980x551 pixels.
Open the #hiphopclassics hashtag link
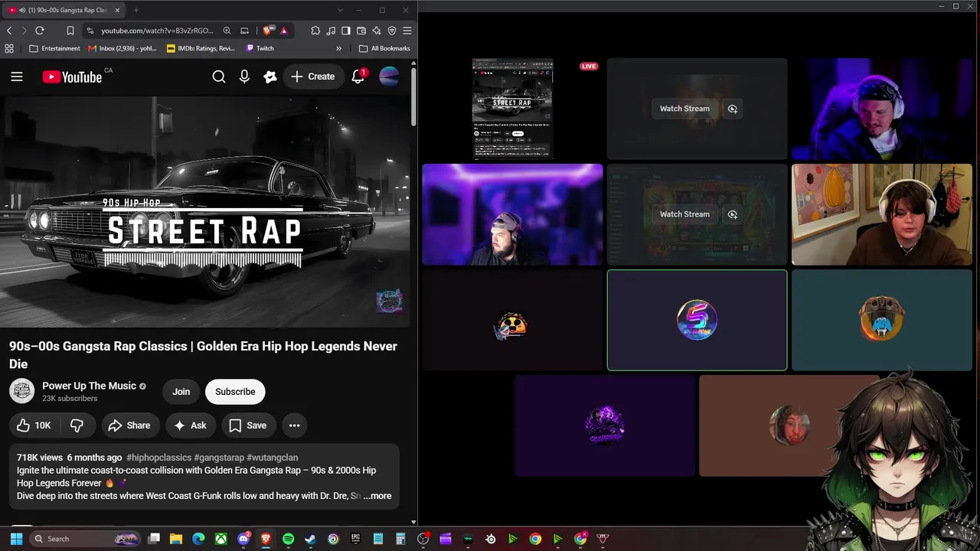point(158,458)
